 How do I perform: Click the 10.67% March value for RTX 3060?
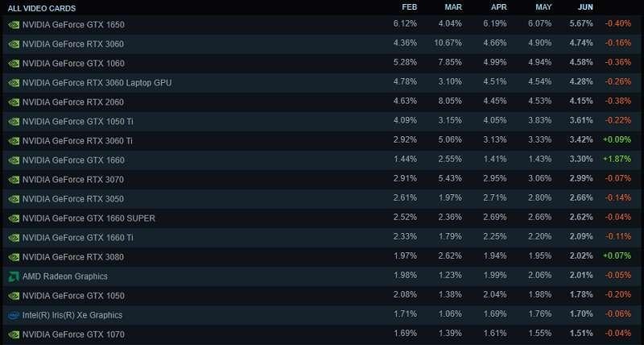click(x=448, y=43)
